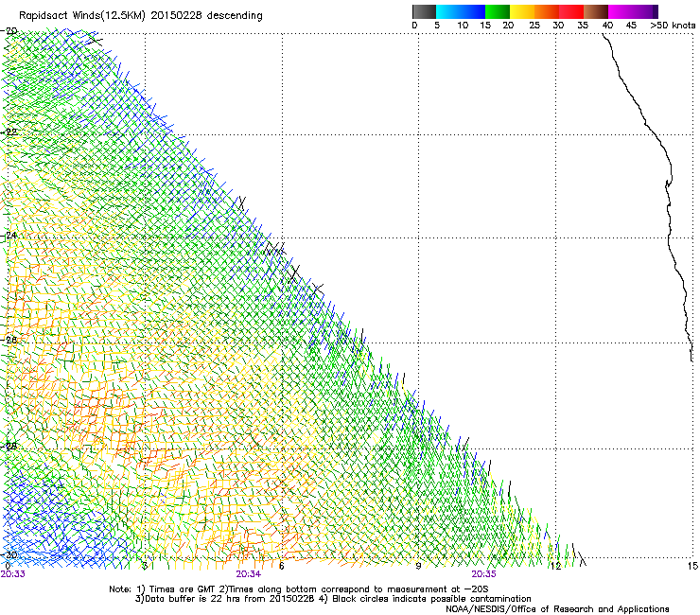
Task: Click the '15' longitude label at bottom right
Action: coord(692,567)
